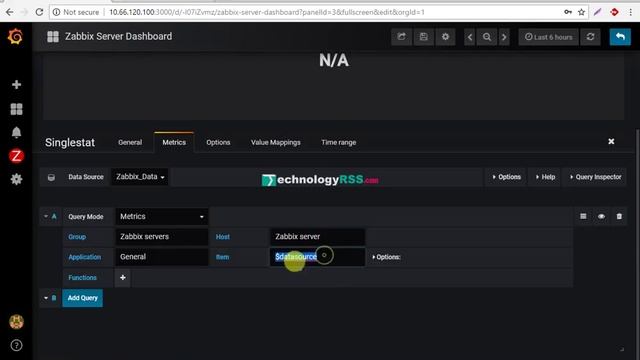Open the Create plus menu in sidebar
The height and width of the screenshot is (360, 640).
[x=16, y=84]
